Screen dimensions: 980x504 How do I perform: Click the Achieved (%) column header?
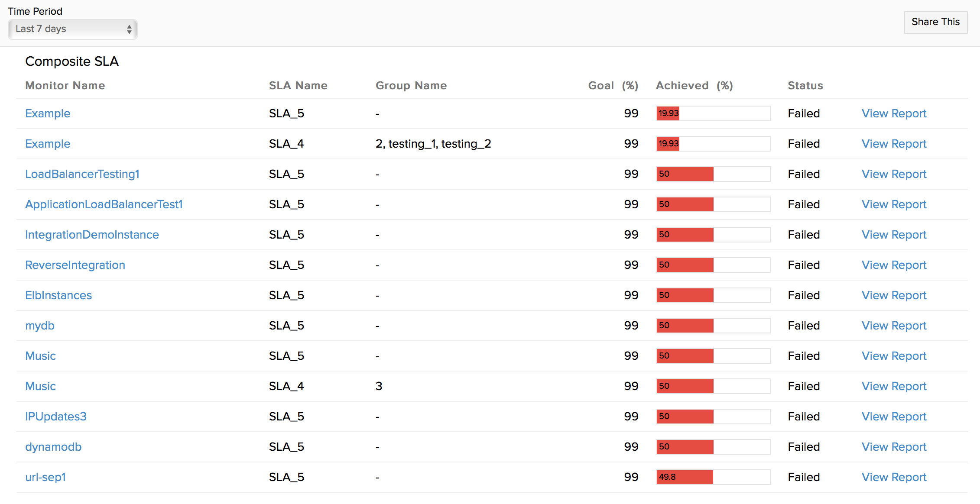coord(694,86)
